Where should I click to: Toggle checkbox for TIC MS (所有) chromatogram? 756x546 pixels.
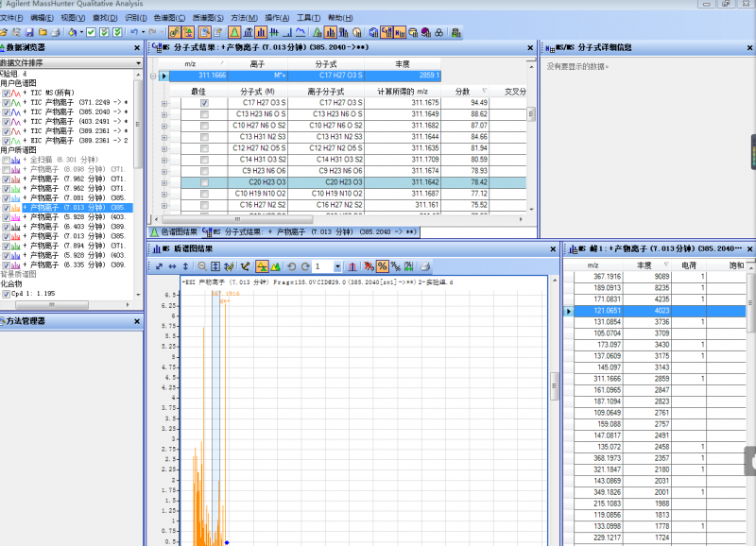(x=7, y=93)
